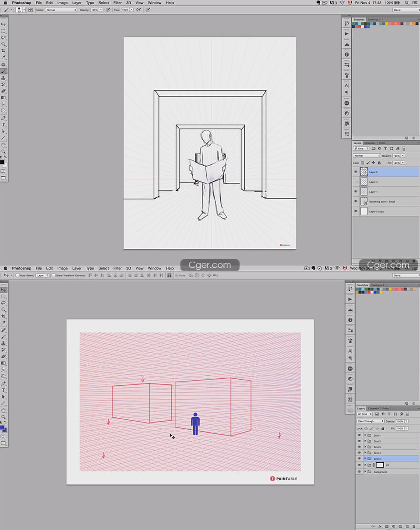Click the VP group mask thumbnail
Viewport: 420px width, 530px height.
(380, 465)
